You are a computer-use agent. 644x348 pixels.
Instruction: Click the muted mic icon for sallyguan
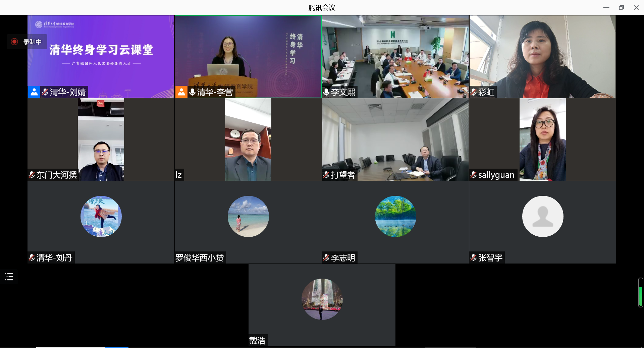[474, 175]
